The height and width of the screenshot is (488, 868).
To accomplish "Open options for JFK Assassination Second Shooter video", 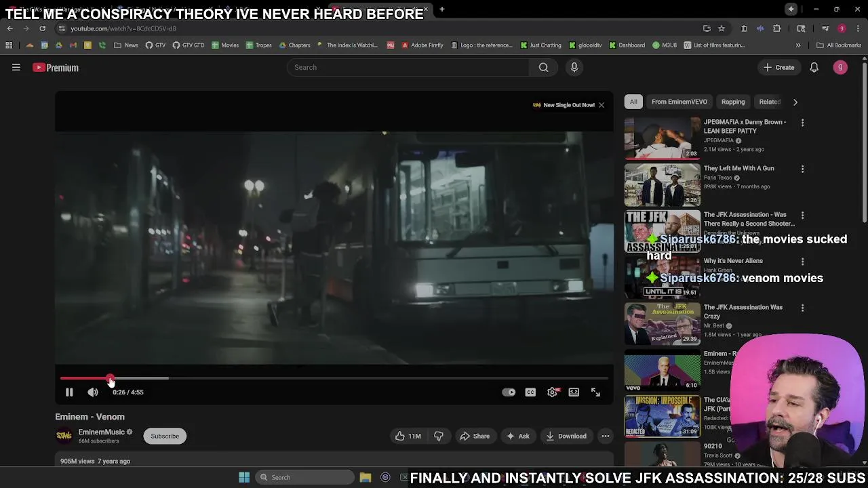I will 802,216.
